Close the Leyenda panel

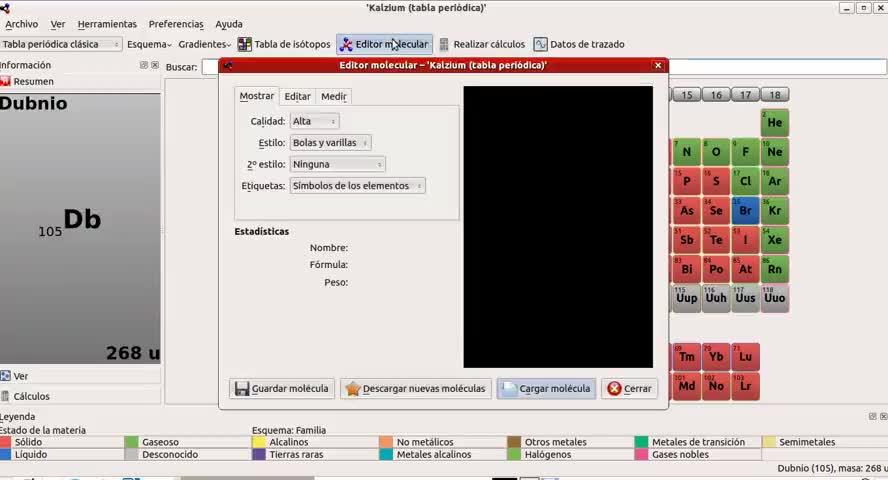[x=883, y=417]
